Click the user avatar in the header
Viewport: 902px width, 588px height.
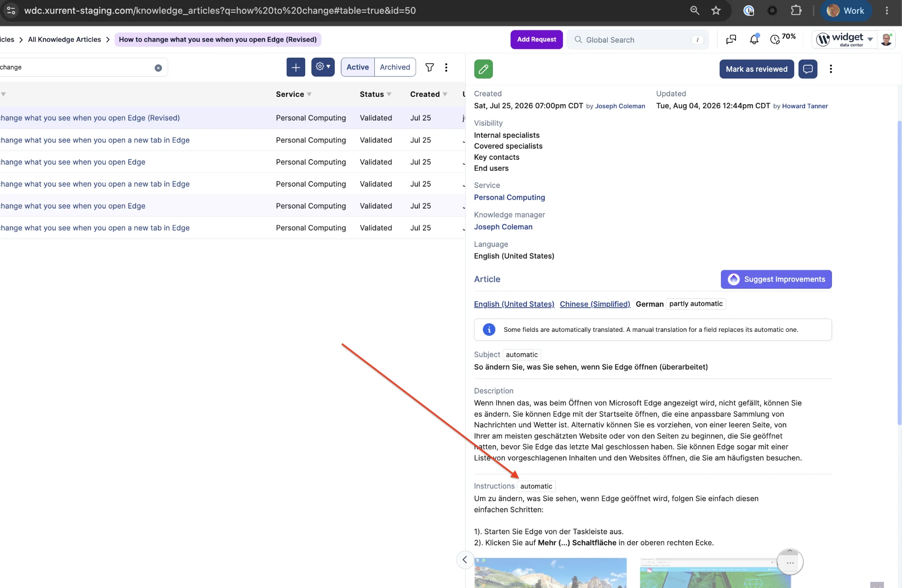tap(886, 40)
